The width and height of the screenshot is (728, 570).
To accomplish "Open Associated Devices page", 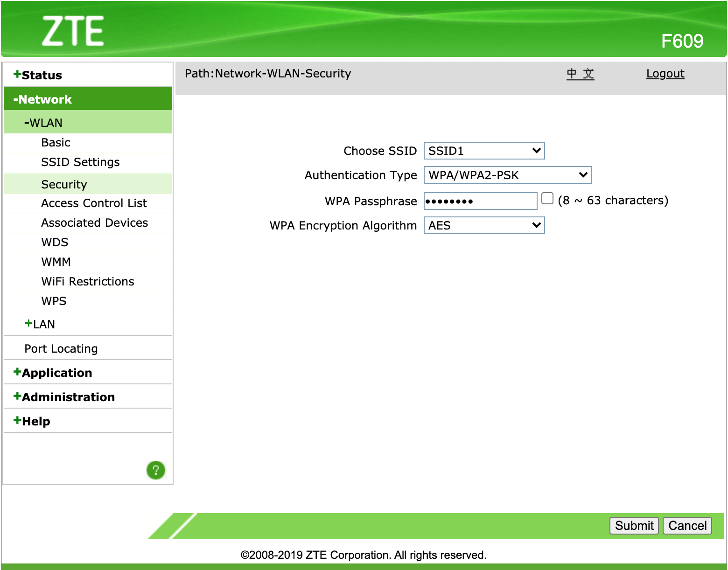I will (94, 222).
